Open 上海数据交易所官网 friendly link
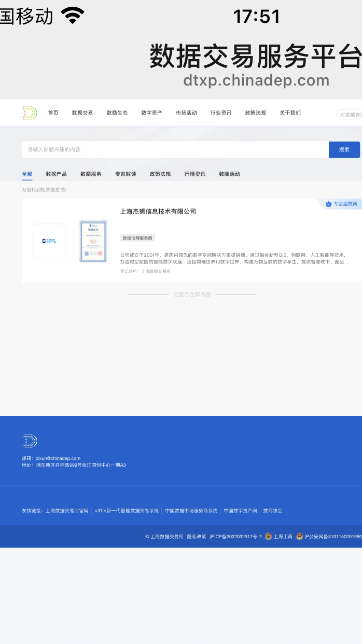Screen dimensions: 362x644 [67, 511]
